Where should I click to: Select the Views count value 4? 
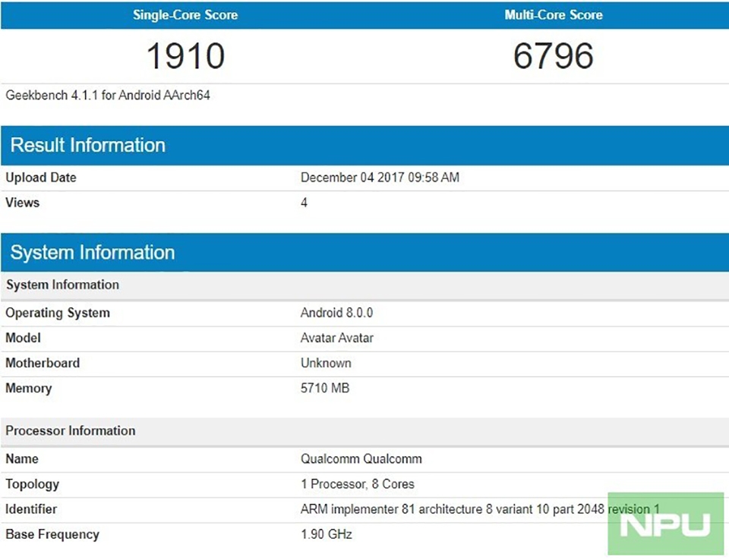pyautogui.click(x=304, y=203)
